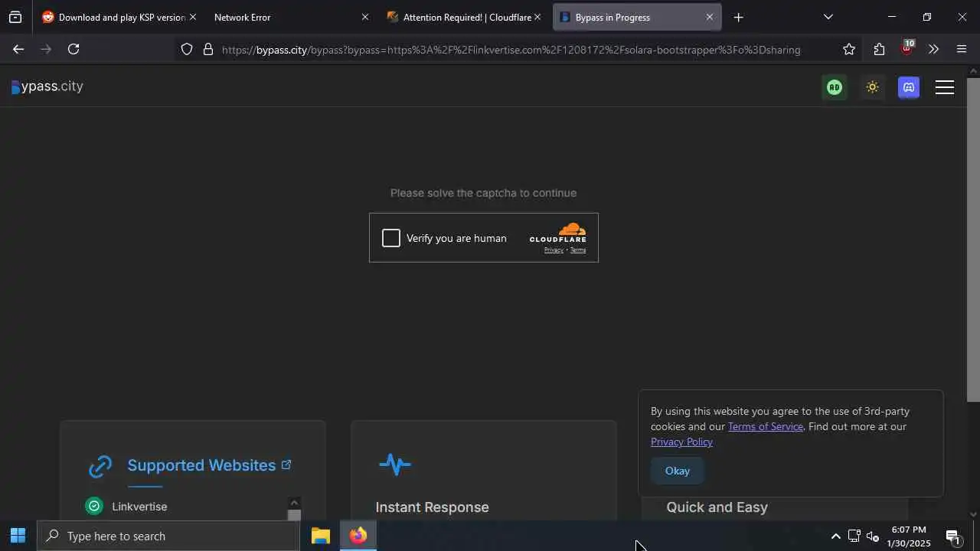Expand more tools overflow chevron
Image resolution: width=980 pixels, height=551 pixels.
[933, 50]
